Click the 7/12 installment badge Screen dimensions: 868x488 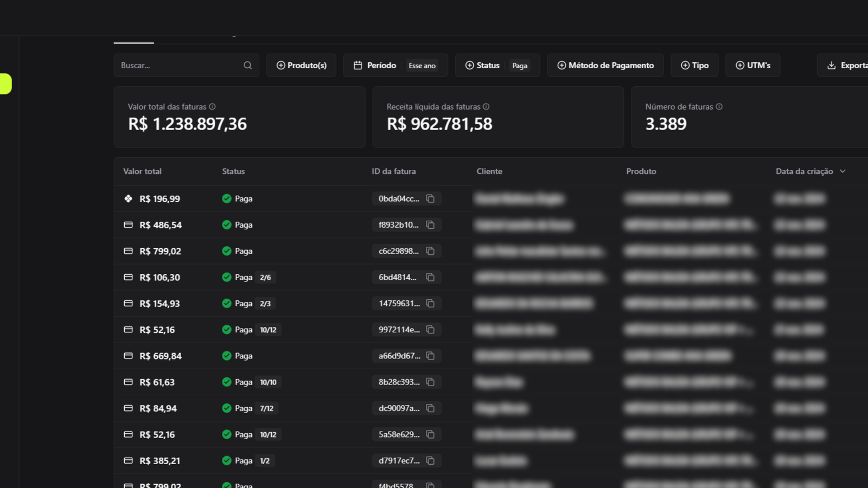pos(266,408)
